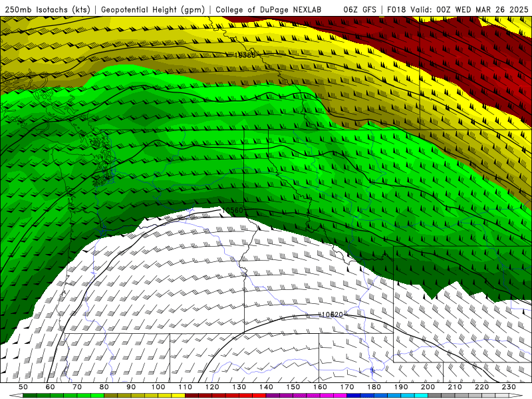The image size is (532, 399).
Task: Click the 100 value on the color scale
Action: (158, 387)
